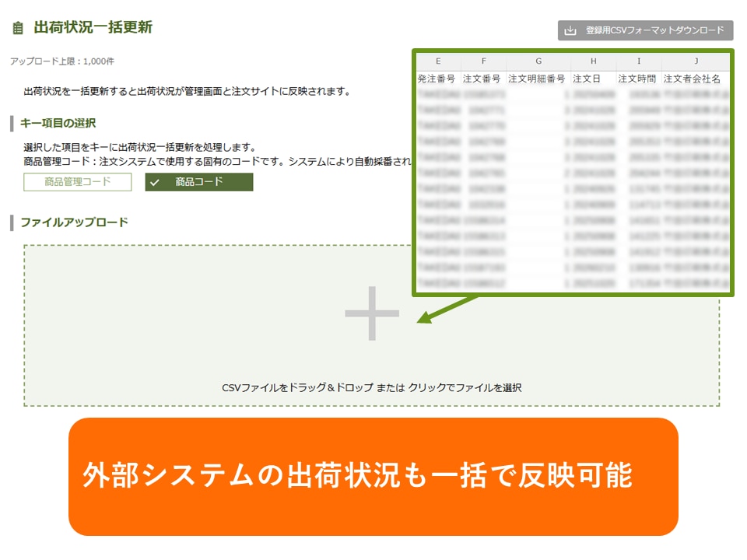Select column F header in the spreadsheet preview

(483, 61)
